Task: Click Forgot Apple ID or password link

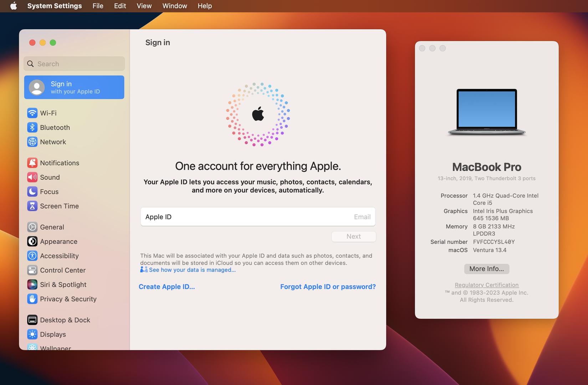Action: 328,287
